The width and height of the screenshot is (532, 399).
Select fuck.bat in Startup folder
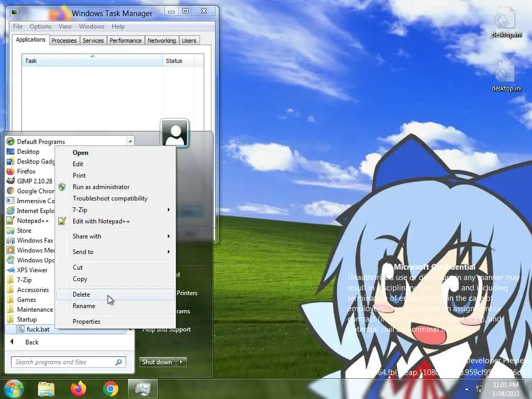coord(65,329)
